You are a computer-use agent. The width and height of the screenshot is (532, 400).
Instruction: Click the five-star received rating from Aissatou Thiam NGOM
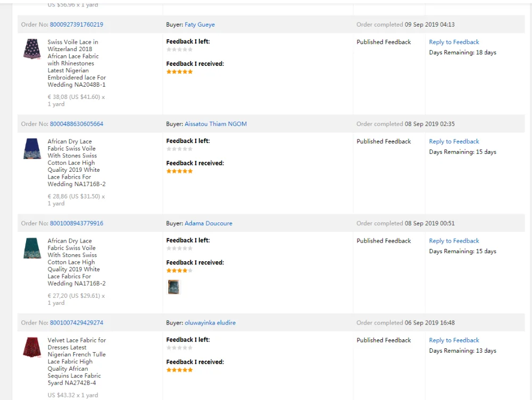(179, 171)
